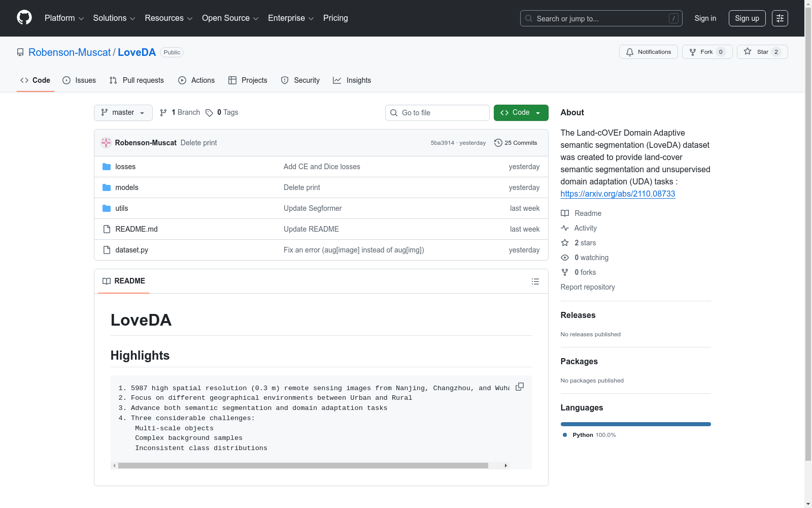Open the Actions tab
The image size is (812, 508).
point(196,80)
